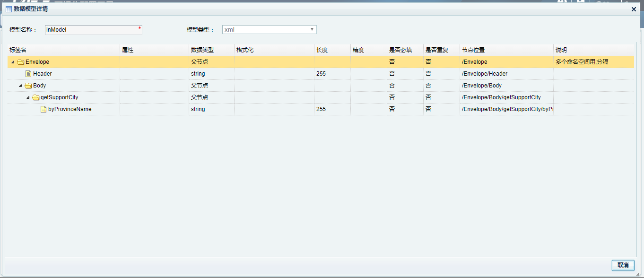Click the Body folder icon

coord(28,86)
